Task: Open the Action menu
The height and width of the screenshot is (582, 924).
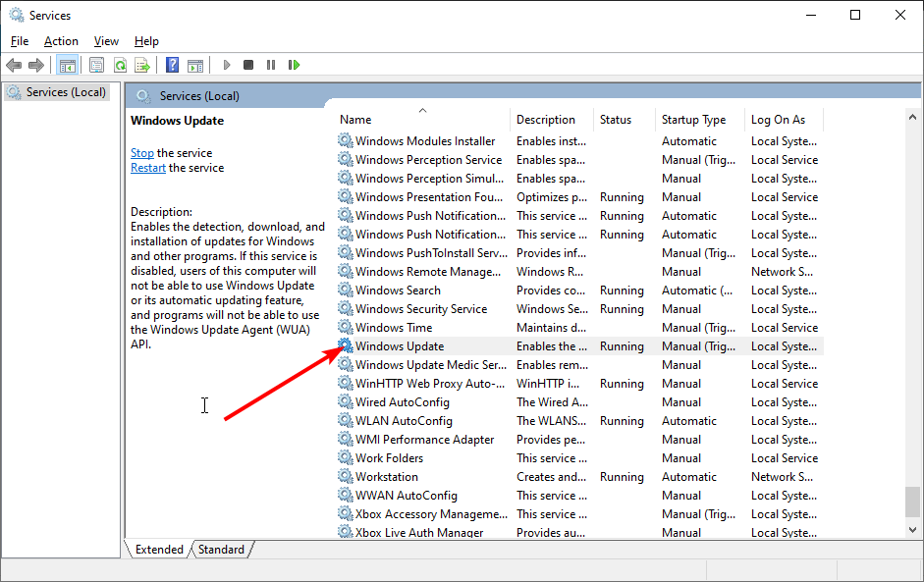Action: (x=61, y=41)
